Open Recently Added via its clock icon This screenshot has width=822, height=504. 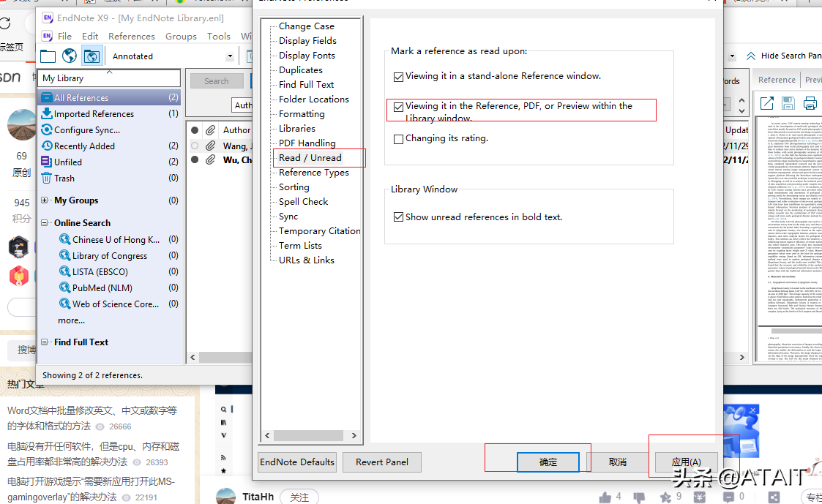(x=47, y=146)
